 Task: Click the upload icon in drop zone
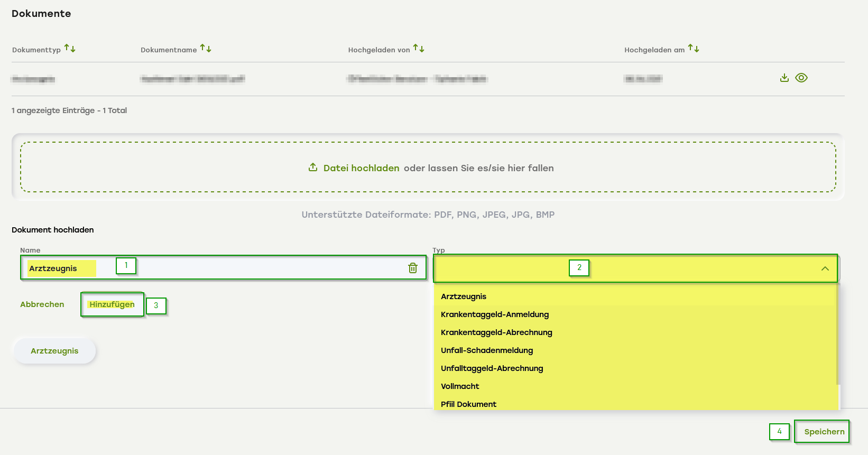click(x=313, y=168)
